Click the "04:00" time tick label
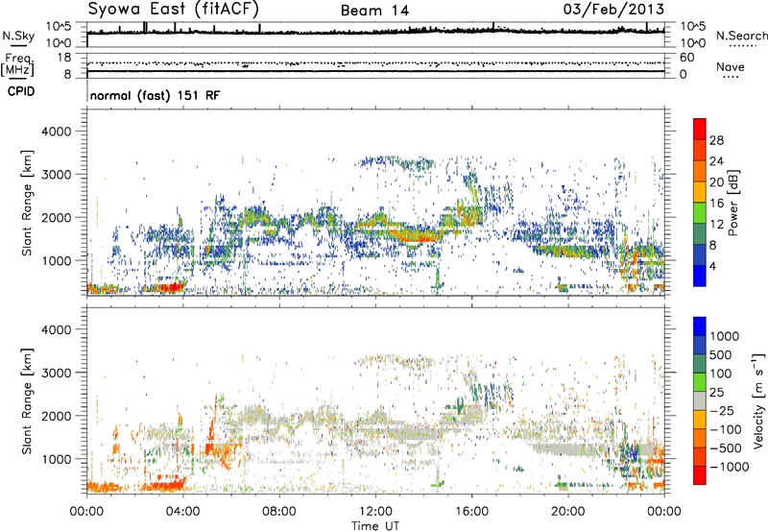The image size is (768, 532). click(183, 512)
